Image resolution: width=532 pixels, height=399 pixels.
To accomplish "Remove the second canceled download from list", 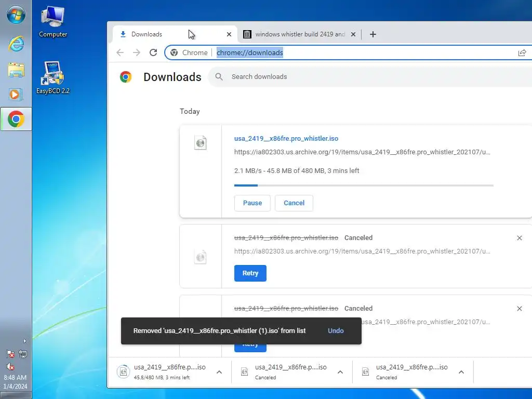I will coord(520,309).
